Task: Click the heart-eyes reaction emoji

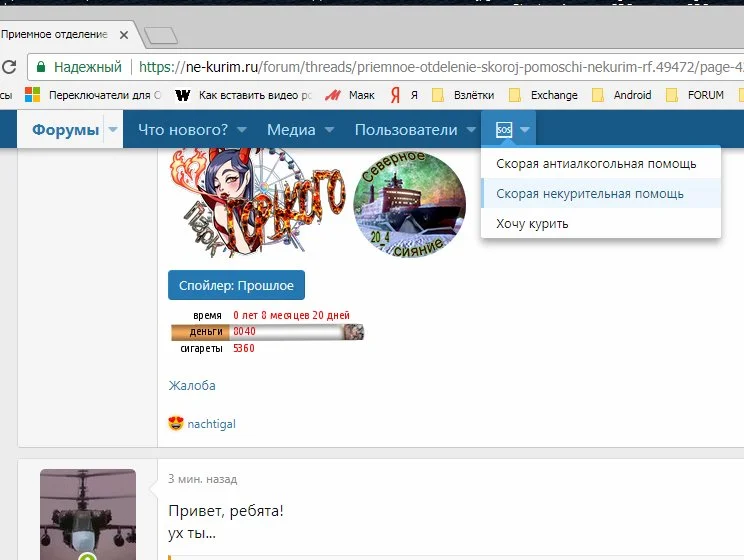Action: pyautogui.click(x=176, y=423)
